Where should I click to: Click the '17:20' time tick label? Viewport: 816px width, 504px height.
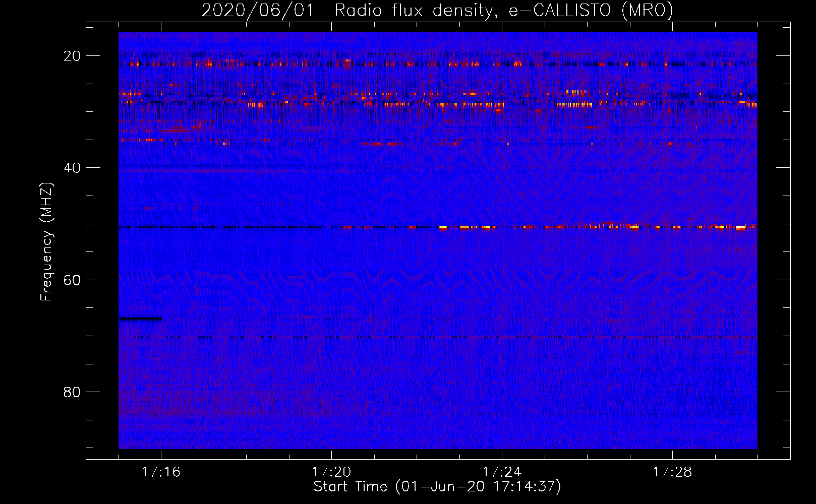331,472
